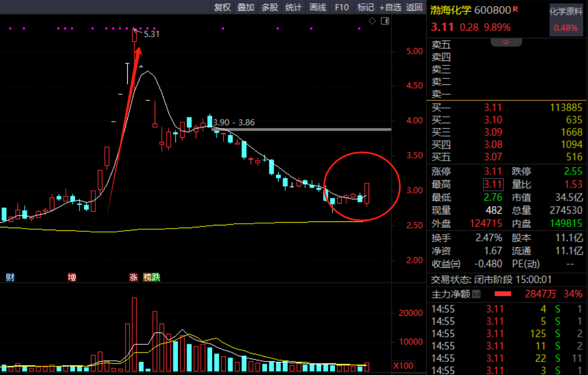Open the 统计 statistics tool
Viewport: 588px width, 375px height.
pyautogui.click(x=293, y=7)
